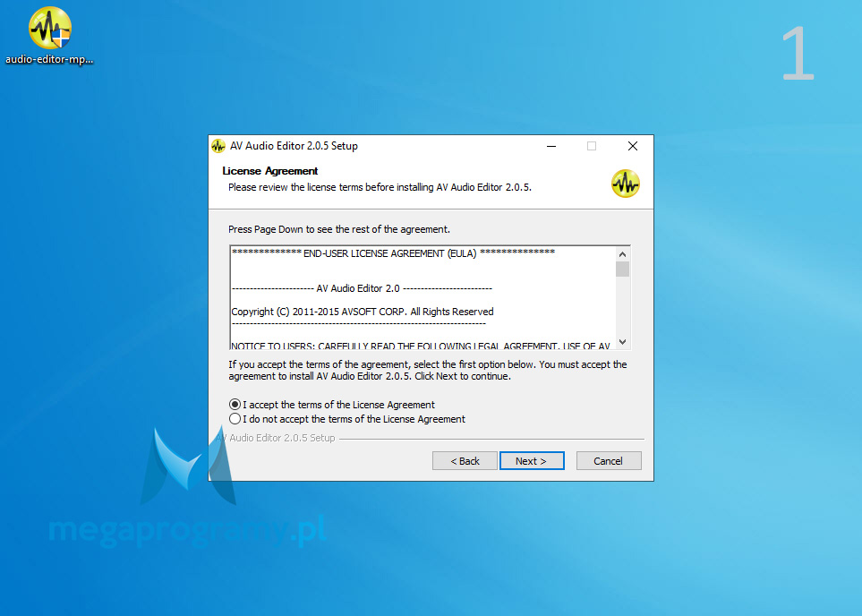Click the license agreement scrollbar thumb

click(x=622, y=269)
